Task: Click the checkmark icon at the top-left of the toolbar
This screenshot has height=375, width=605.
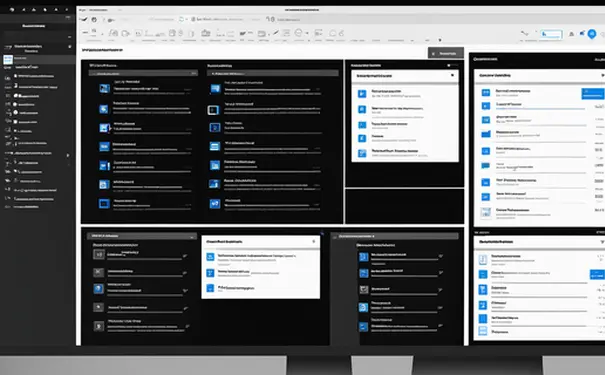Action: tap(83, 19)
